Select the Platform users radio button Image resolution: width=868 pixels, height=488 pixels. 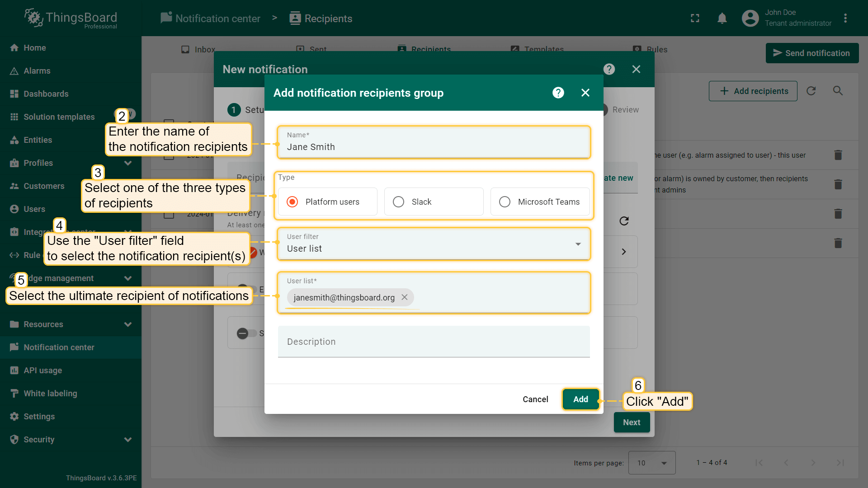pyautogui.click(x=292, y=202)
